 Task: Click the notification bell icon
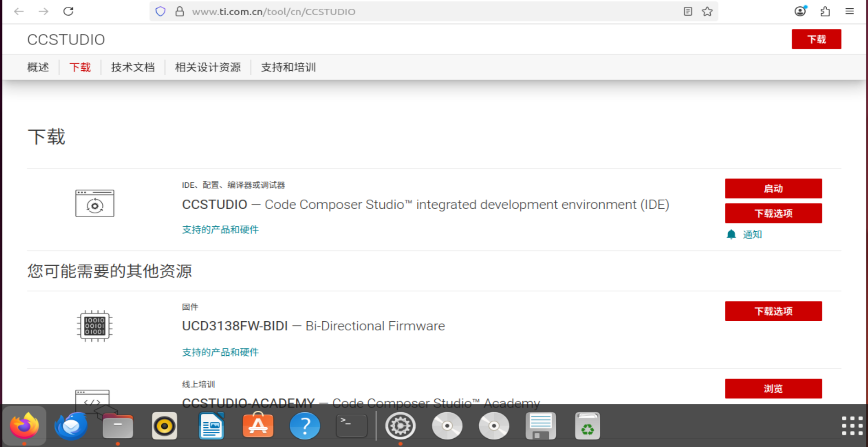tap(731, 235)
